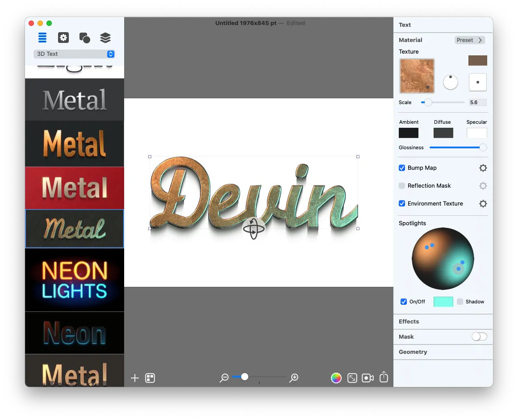Viewport: 518px width, 420px height.
Task: Click the gear settings icon in sidebar
Action: (63, 38)
